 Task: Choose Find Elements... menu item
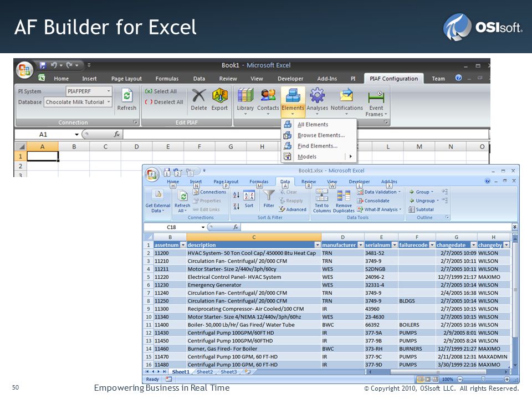coord(319,146)
